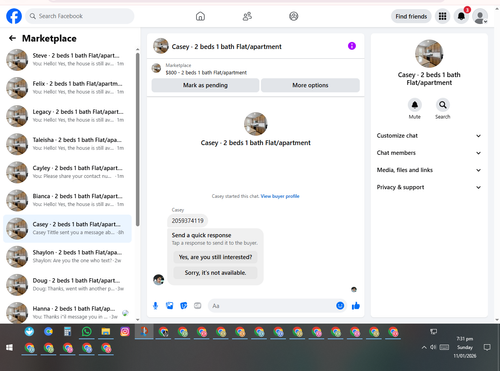The height and width of the screenshot is (371, 500).
Task: Open WhatsApp from the taskbar
Action: 87,332
